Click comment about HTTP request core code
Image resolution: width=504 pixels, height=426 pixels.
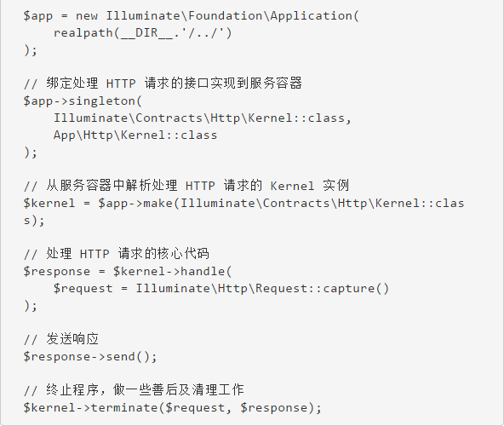click(117, 254)
